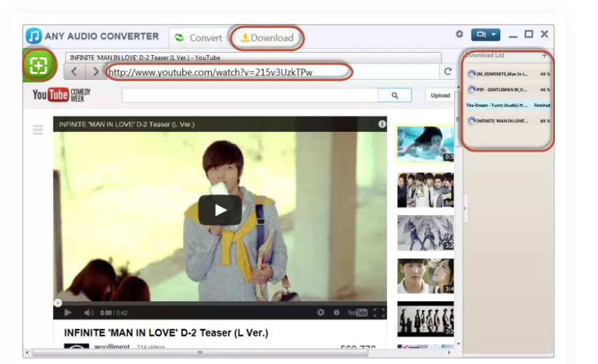This screenshot has width=598, height=364.
Task: Open the settings gear in the title bar
Action: tap(459, 34)
